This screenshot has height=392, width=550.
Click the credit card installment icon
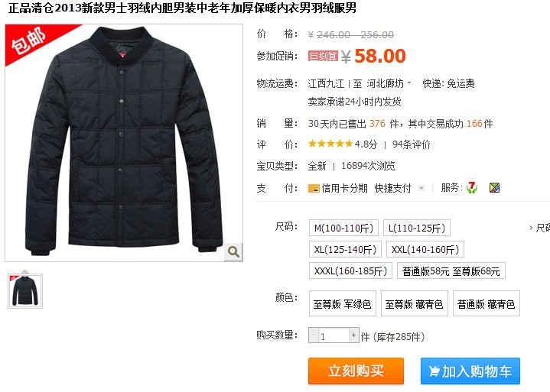click(x=314, y=188)
